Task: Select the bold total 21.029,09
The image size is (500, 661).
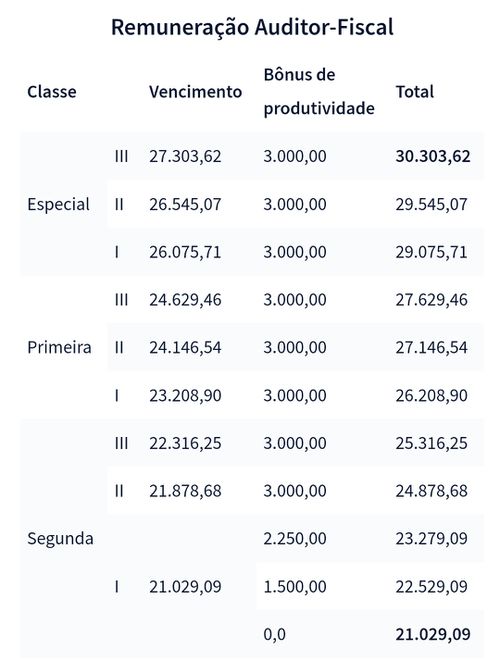Action: (x=433, y=634)
